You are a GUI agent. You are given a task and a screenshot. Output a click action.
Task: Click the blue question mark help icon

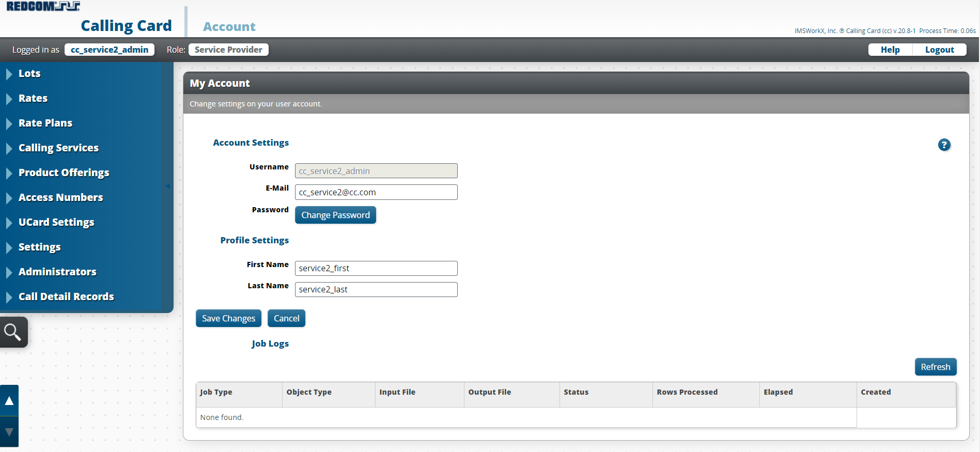coord(944,145)
